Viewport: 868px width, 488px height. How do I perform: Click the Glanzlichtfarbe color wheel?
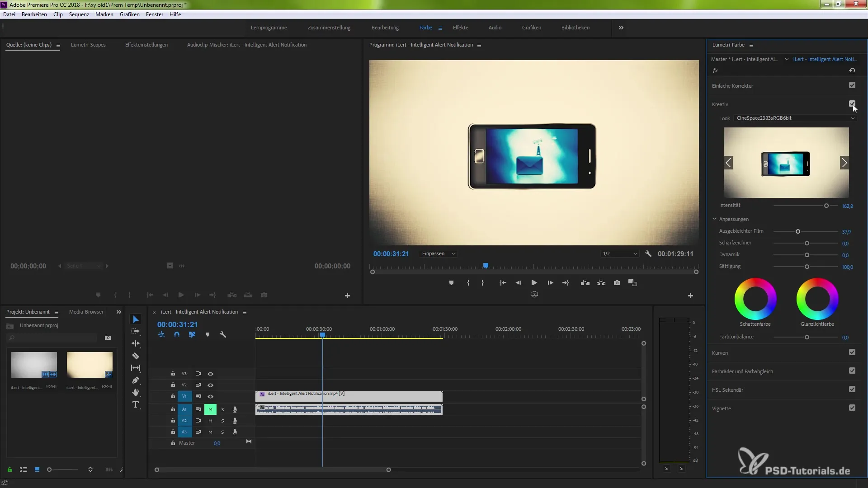tap(817, 299)
